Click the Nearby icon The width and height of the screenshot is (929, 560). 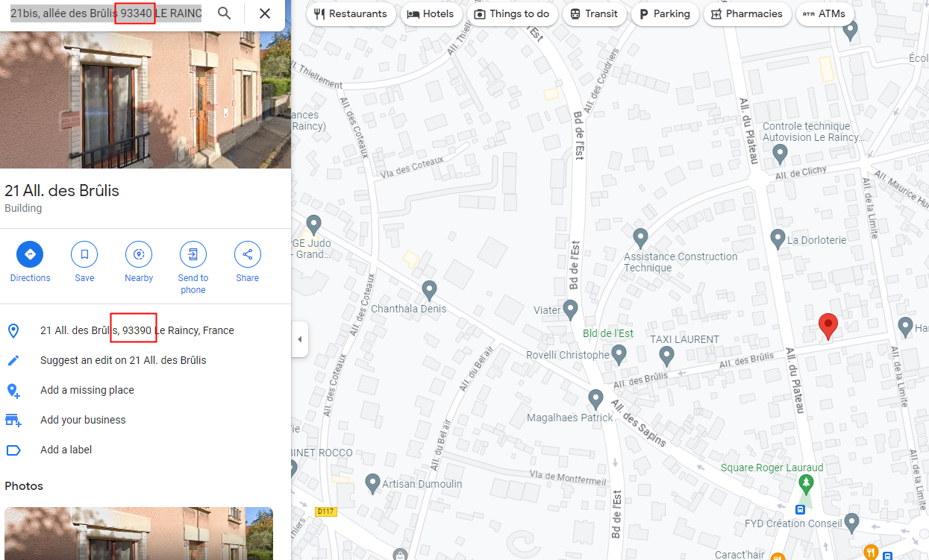(x=139, y=255)
